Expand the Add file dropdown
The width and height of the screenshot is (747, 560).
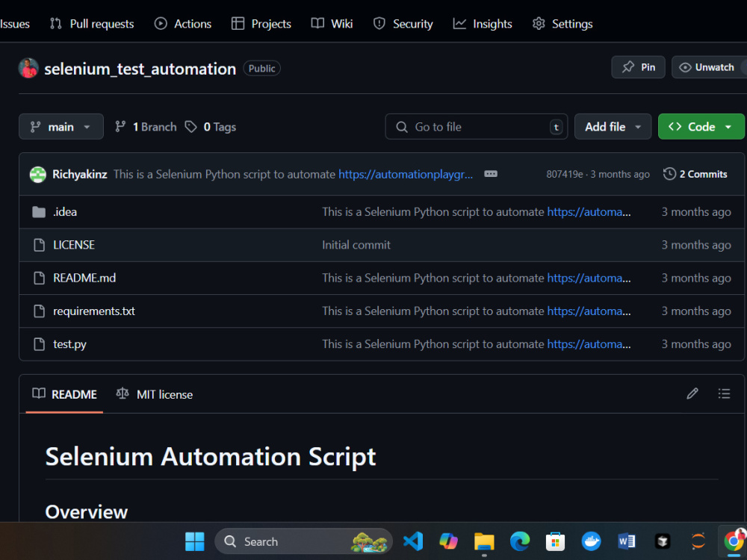613,127
